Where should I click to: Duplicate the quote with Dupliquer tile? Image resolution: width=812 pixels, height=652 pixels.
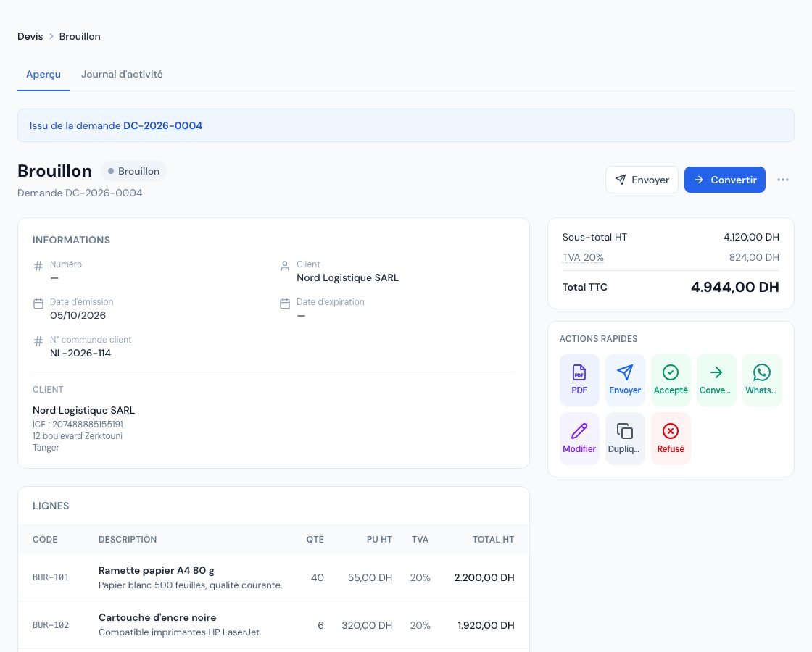pyautogui.click(x=624, y=438)
